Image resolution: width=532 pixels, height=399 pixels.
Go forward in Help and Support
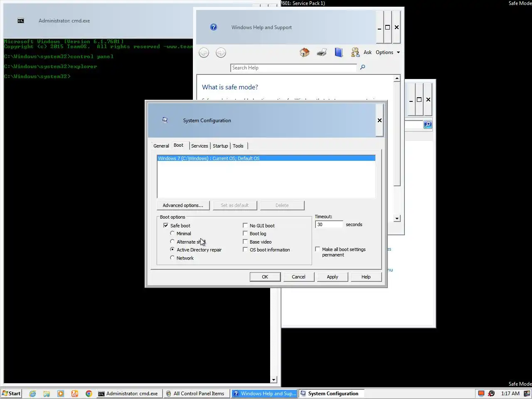point(221,53)
